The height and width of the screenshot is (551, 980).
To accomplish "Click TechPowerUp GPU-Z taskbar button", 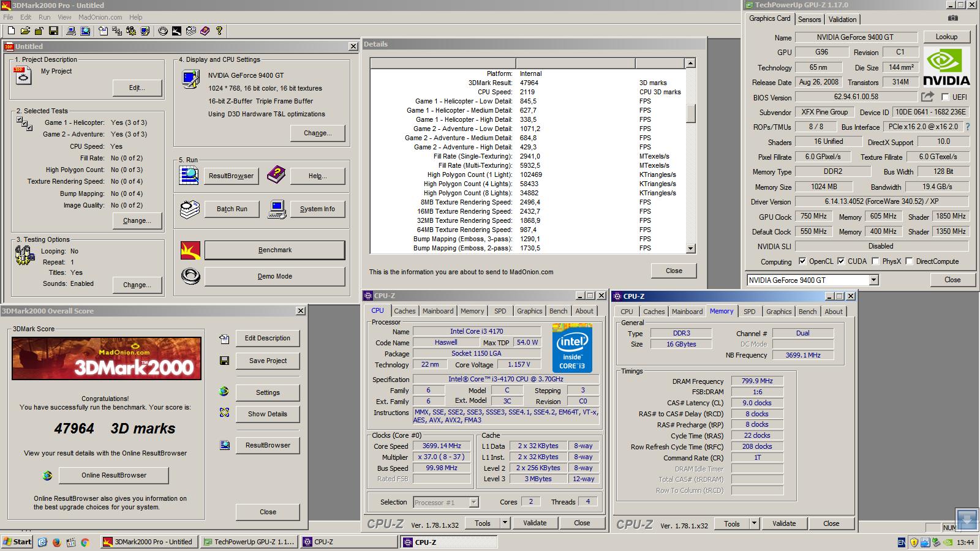I will 249,542.
